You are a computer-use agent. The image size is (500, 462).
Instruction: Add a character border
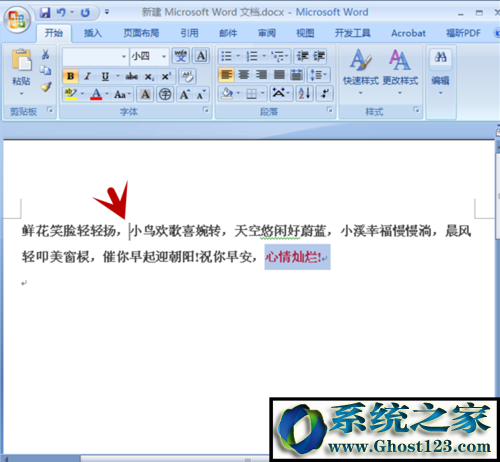click(x=201, y=56)
